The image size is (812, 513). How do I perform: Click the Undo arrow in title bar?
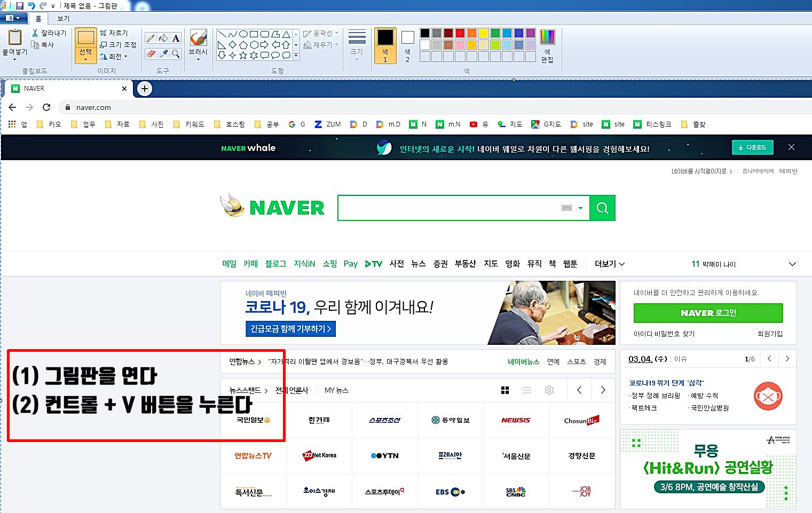pos(31,5)
